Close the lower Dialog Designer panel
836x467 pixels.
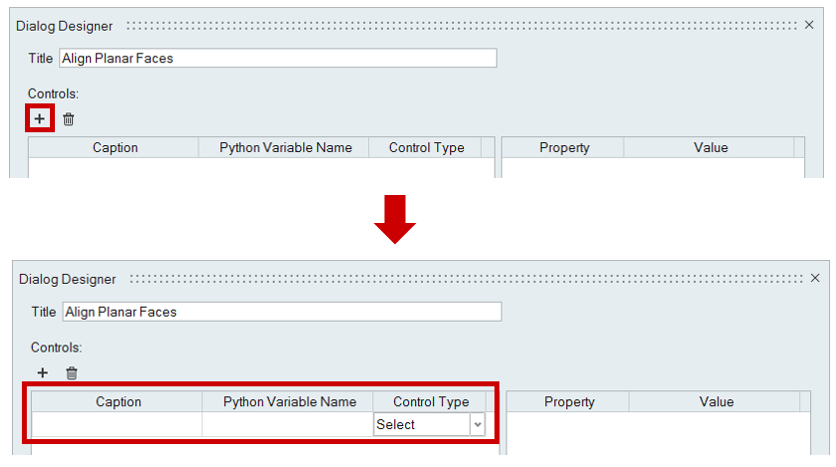coord(813,279)
